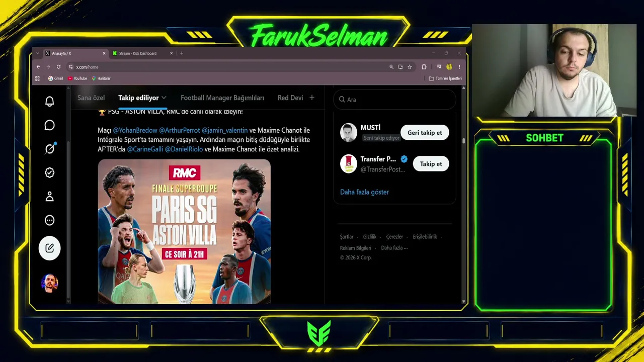This screenshot has height=362, width=644.
Task: Open the Gmail bookmark
Action: click(x=55, y=78)
